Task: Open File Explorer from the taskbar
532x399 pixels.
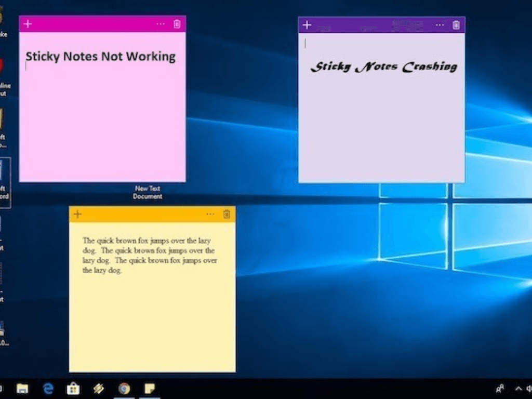Action: click(x=22, y=388)
